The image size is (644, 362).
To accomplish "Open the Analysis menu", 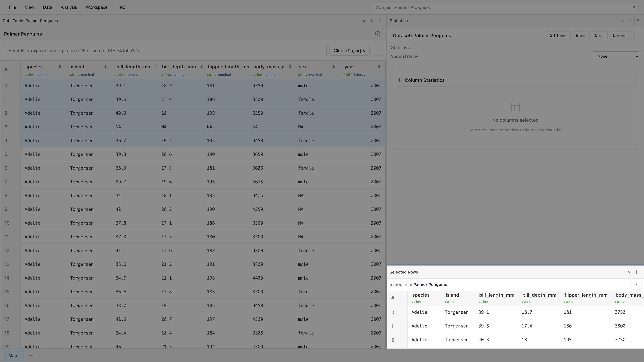I will click(68, 7).
